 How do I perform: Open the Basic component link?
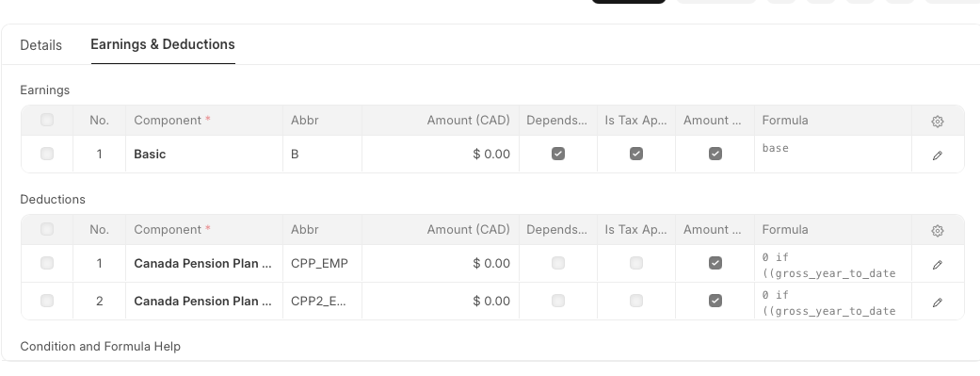pyautogui.click(x=150, y=154)
